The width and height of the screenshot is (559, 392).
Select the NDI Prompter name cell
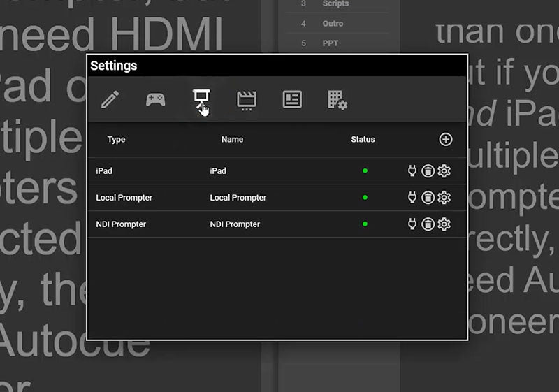(x=235, y=224)
